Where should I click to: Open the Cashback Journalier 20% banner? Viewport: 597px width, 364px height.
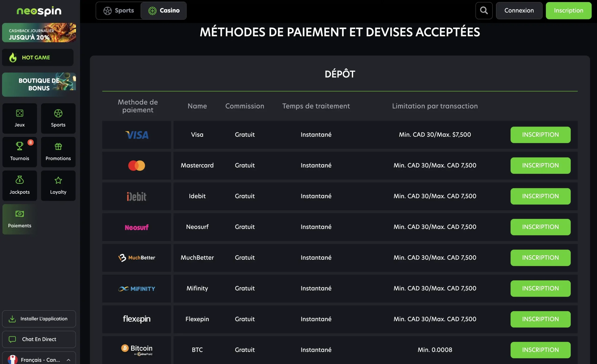(39, 33)
